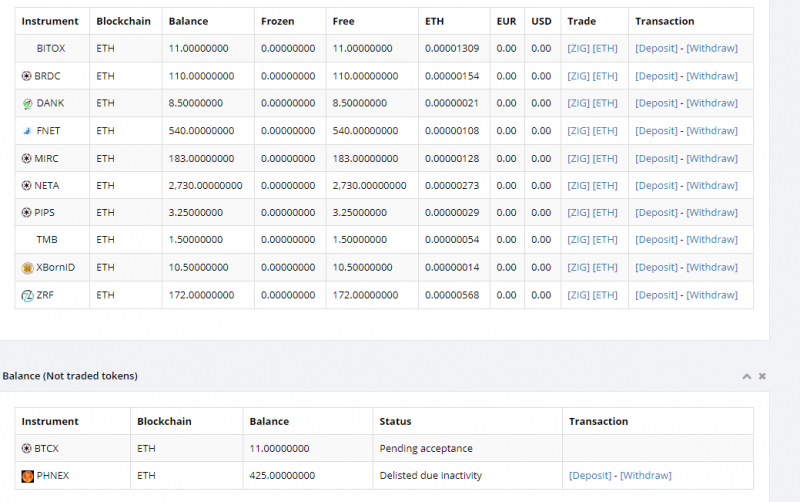Click the BTCX token icon
Screen dimensions: 800x502
(x=27, y=448)
